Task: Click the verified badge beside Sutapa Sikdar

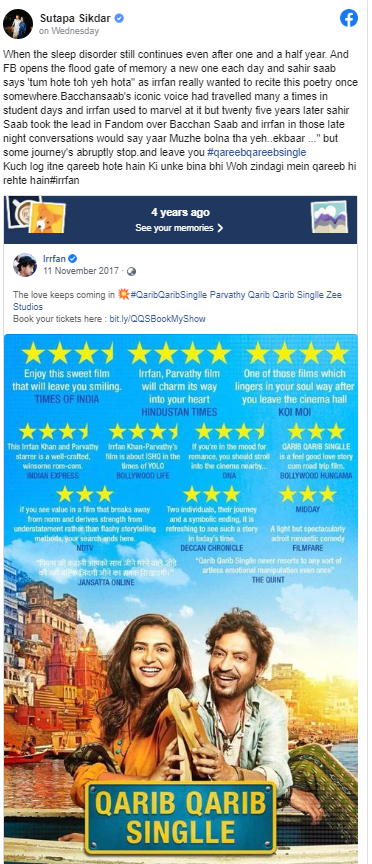Action: (119, 18)
